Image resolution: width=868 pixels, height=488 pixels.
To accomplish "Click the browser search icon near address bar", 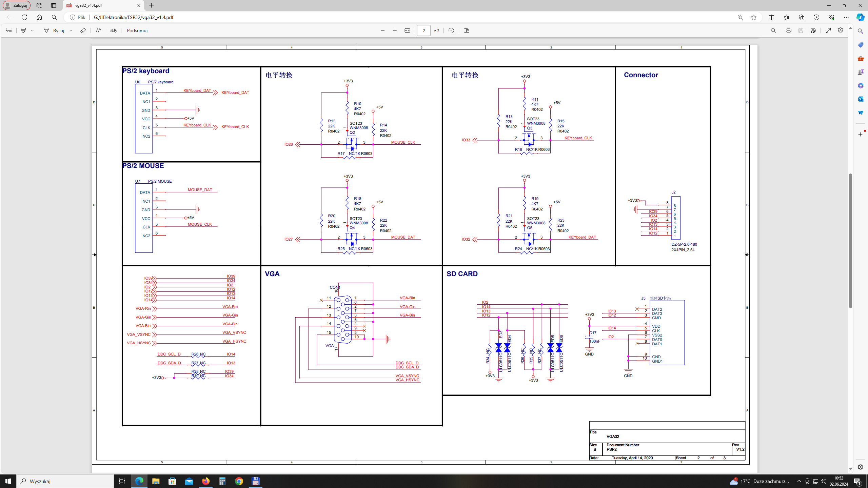I will [x=54, y=17].
